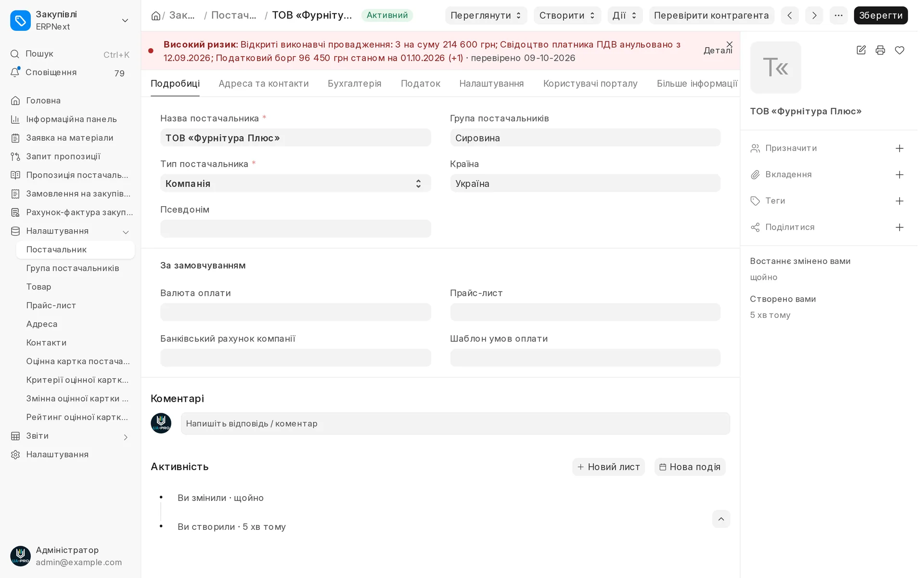Click the Нова подія button
924x578 pixels.
click(x=690, y=467)
